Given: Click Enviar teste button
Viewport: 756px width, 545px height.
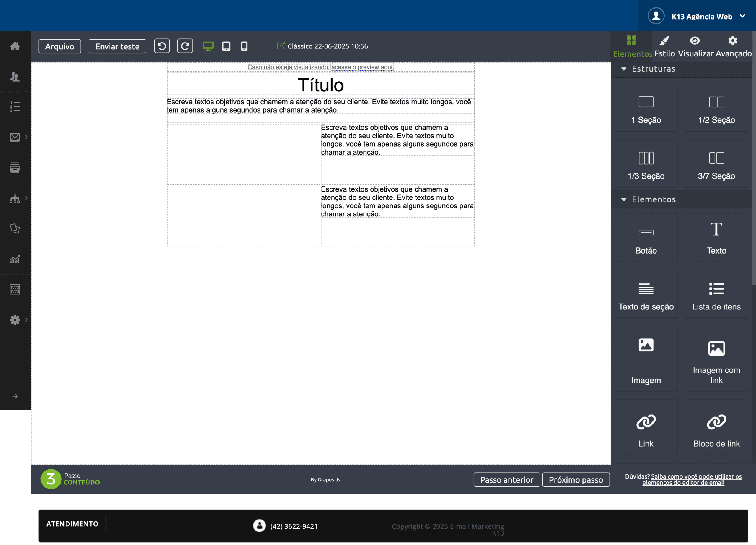Looking at the screenshot, I should [x=117, y=46].
